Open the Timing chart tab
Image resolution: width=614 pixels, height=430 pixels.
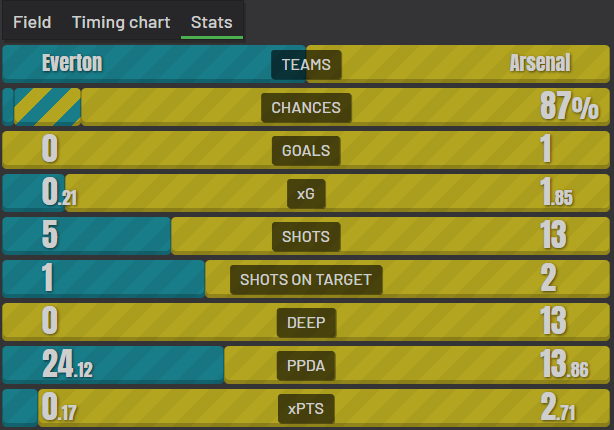coord(121,21)
